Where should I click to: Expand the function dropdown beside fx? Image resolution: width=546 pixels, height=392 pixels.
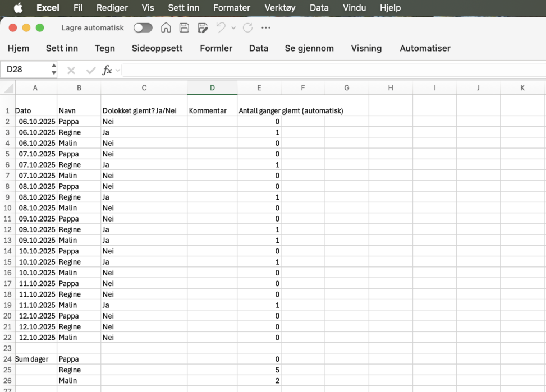pos(118,71)
